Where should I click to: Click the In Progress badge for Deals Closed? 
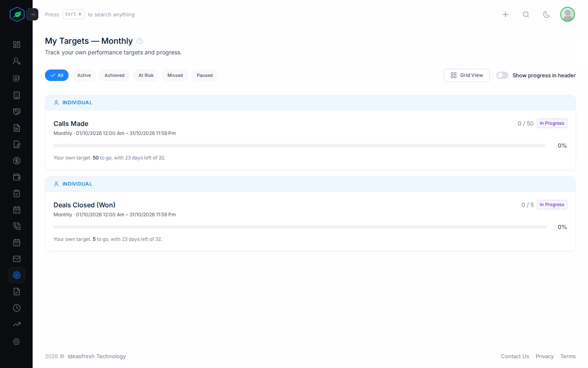pos(552,204)
